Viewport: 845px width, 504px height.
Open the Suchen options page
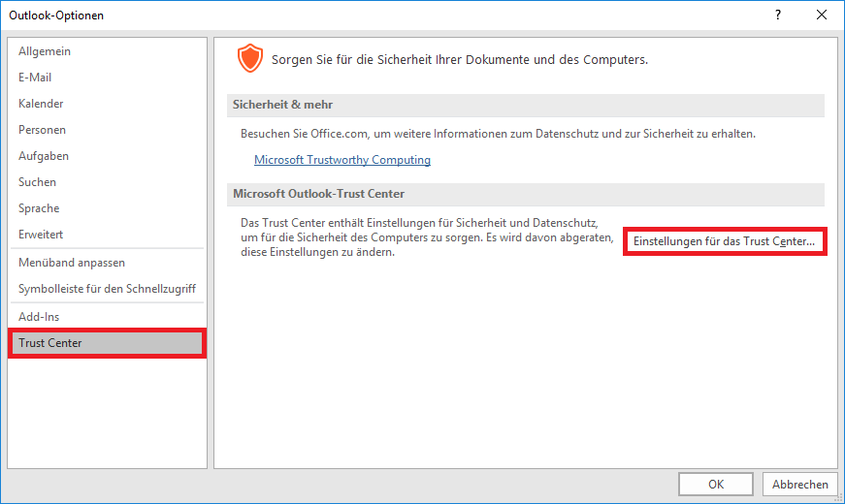38,182
